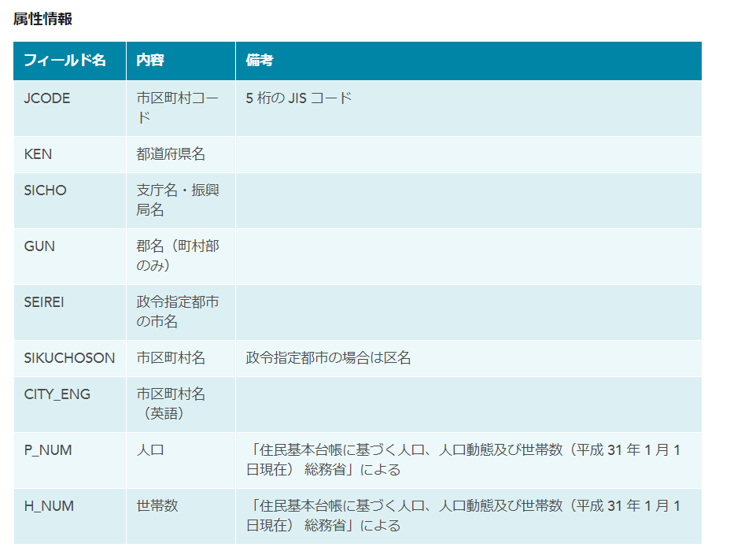Select the 市区町村名（英語）content cell
The width and height of the screenshot is (756, 551).
pos(181,405)
